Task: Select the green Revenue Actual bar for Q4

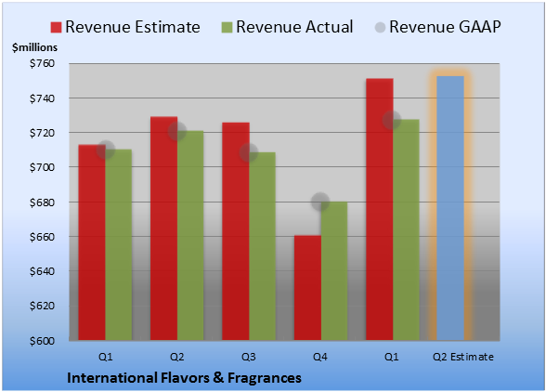Action: (x=334, y=271)
